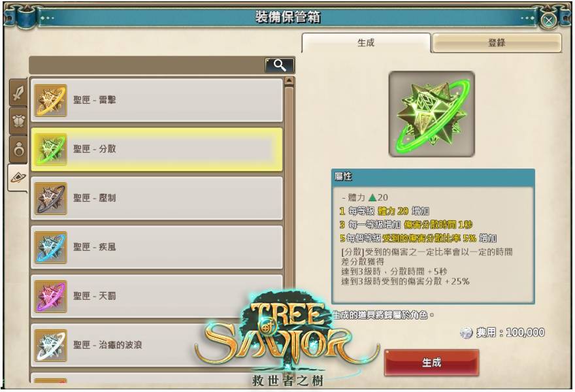The height and width of the screenshot is (392, 575).
Task: Switch to the 生成 tab
Action: 366,43
